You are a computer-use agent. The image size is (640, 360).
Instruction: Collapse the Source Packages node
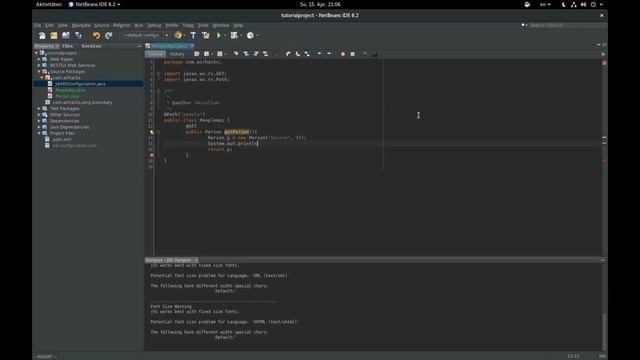click(39, 71)
